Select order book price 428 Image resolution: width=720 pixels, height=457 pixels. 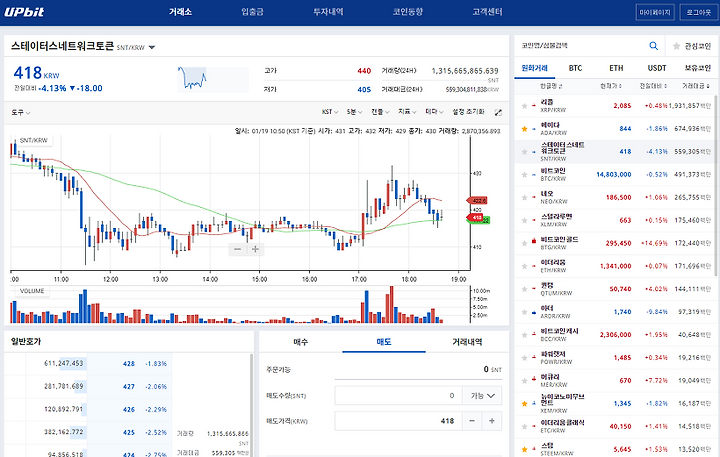point(129,364)
